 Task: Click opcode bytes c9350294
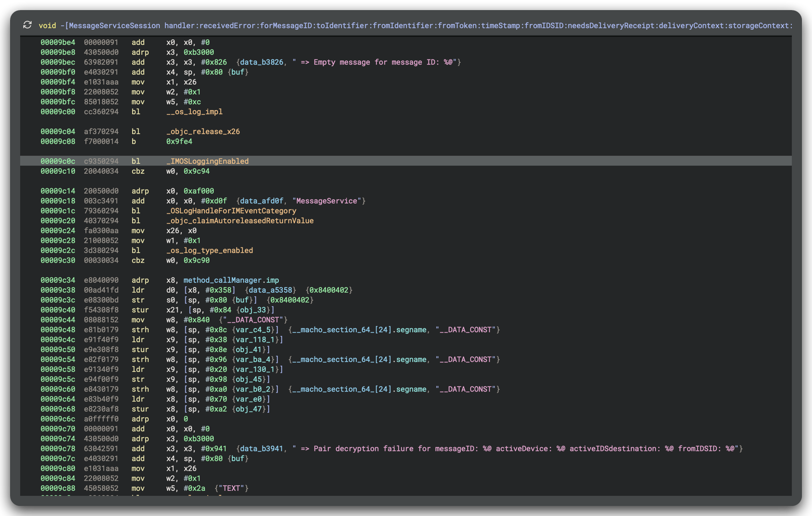coord(101,161)
